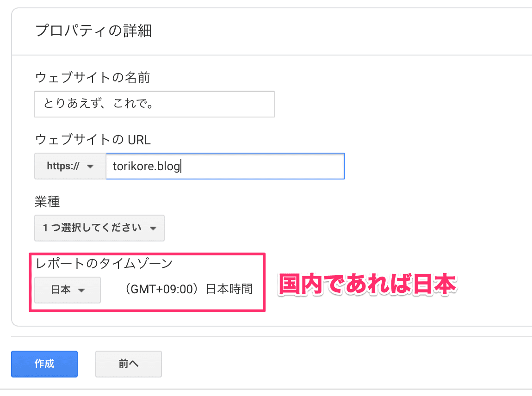Viewport: 532px width, 396px height.
Task: Click inside the ウェブサイトの名前 text field
Action: pos(154,104)
